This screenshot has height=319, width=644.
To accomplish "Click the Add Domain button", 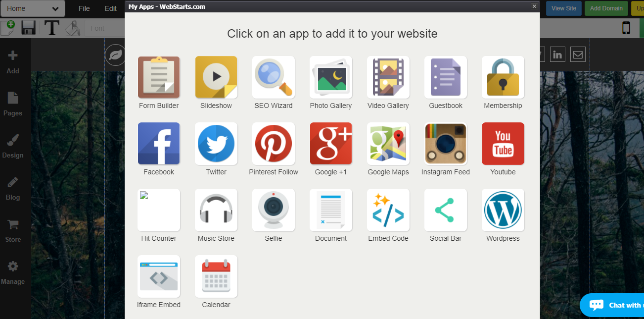I will 606,8.
